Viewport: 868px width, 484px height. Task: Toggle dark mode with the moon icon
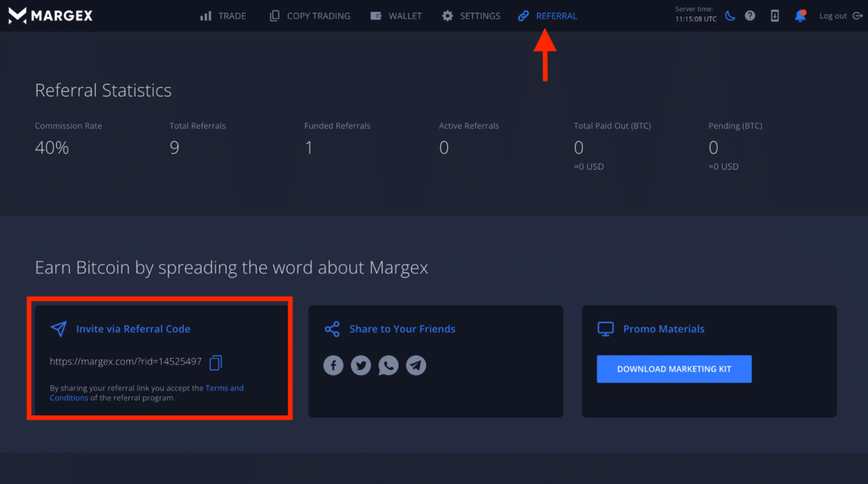tap(730, 15)
